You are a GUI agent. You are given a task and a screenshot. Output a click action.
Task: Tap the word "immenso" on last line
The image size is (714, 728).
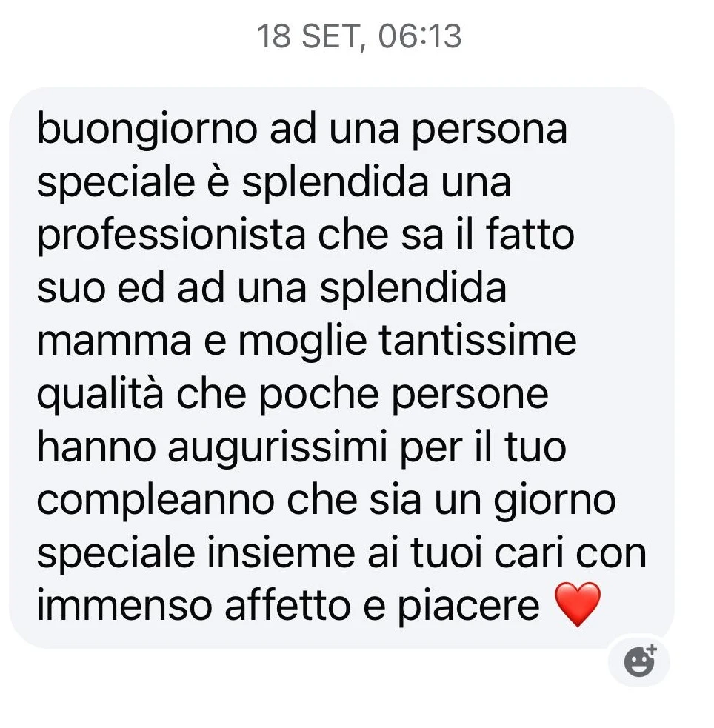[x=124, y=606]
